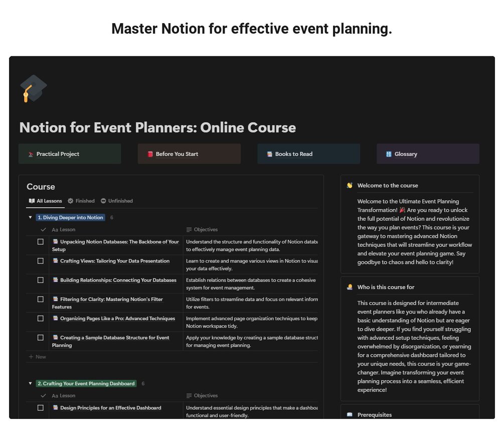Check the Creating a Sample Database Structure checkbox

[41, 338]
